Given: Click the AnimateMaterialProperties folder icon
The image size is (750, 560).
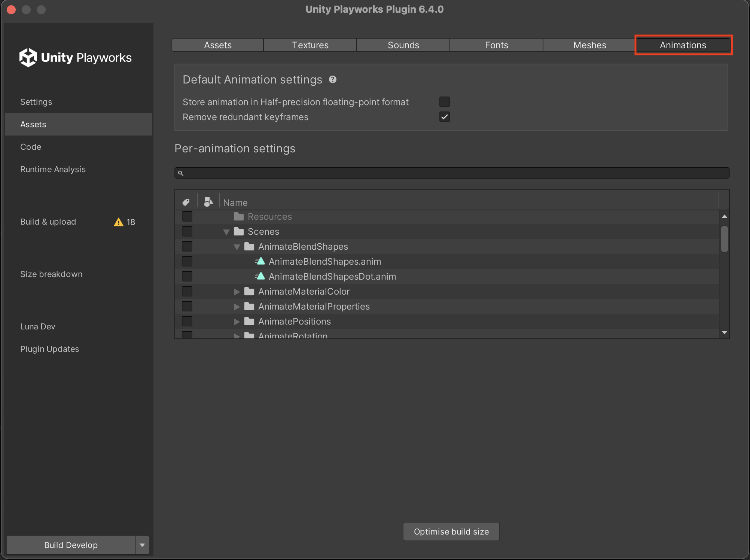Looking at the screenshot, I should tap(249, 306).
